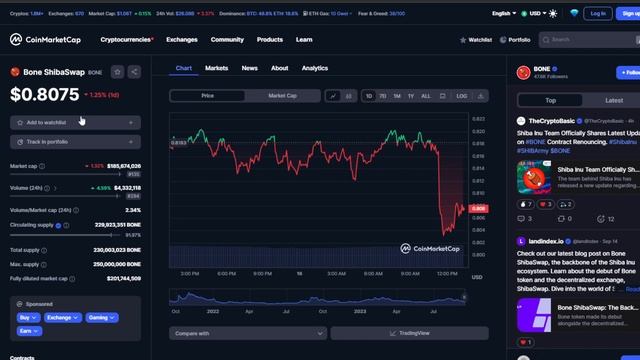The image size is (640, 360).
Task: Click the BONE community avatar
Action: pyautogui.click(x=523, y=73)
